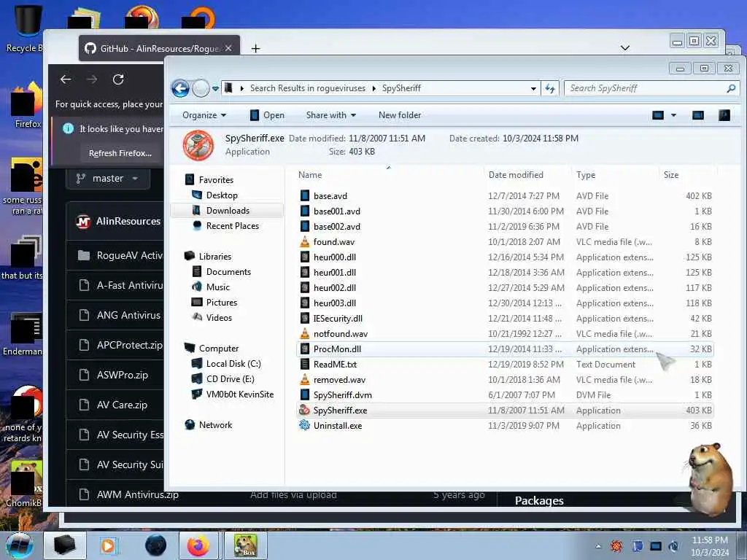
Task: Click SpySheriff breadcrumb in address bar
Action: [x=401, y=88]
